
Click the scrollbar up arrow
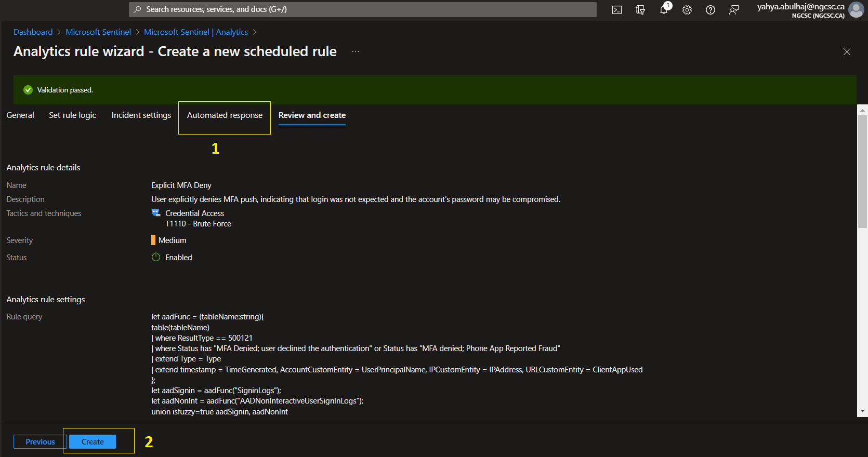862,110
